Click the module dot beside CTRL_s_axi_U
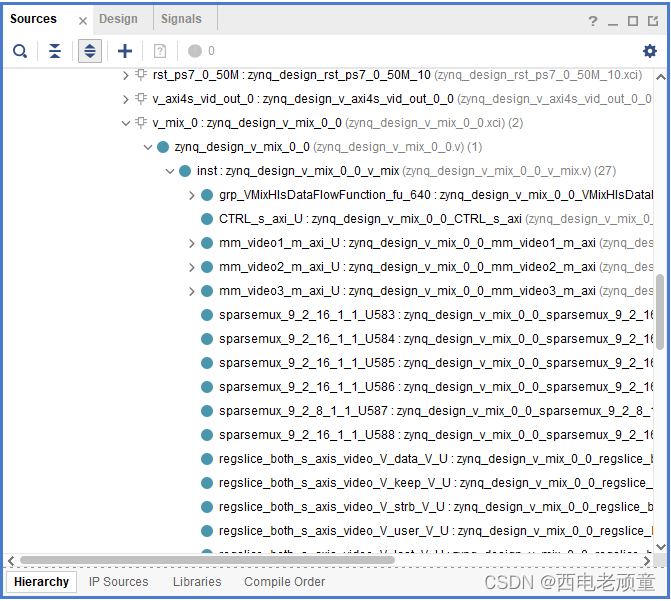 tap(207, 219)
